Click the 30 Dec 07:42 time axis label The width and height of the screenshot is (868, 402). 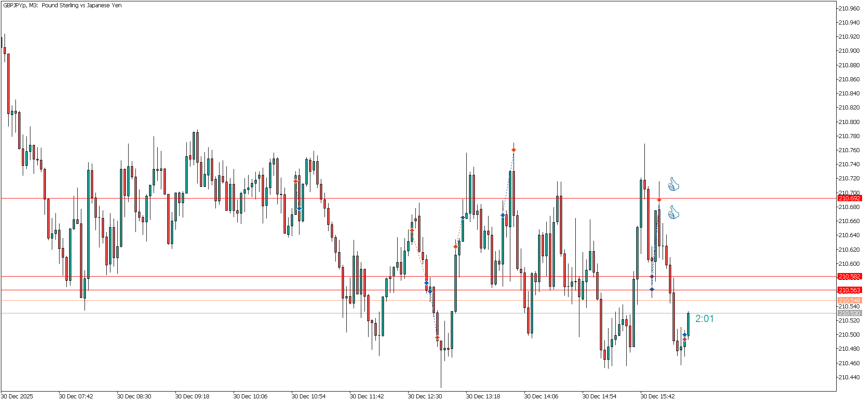point(75,396)
